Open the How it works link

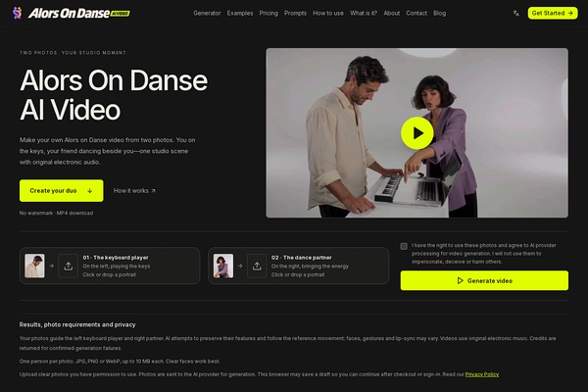click(134, 190)
